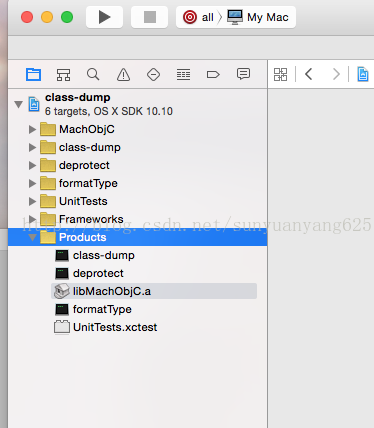Select the Frameworks group
The image size is (374, 428).
click(137, 219)
